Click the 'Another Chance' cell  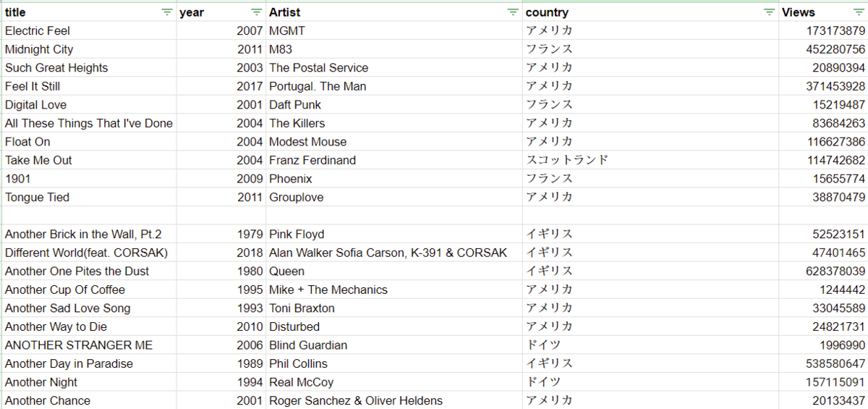tap(89, 400)
